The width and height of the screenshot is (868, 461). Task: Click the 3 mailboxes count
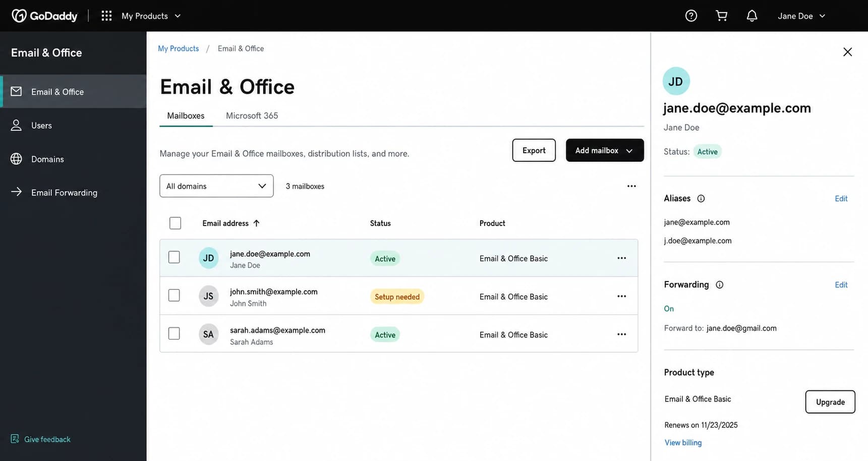[x=305, y=186]
